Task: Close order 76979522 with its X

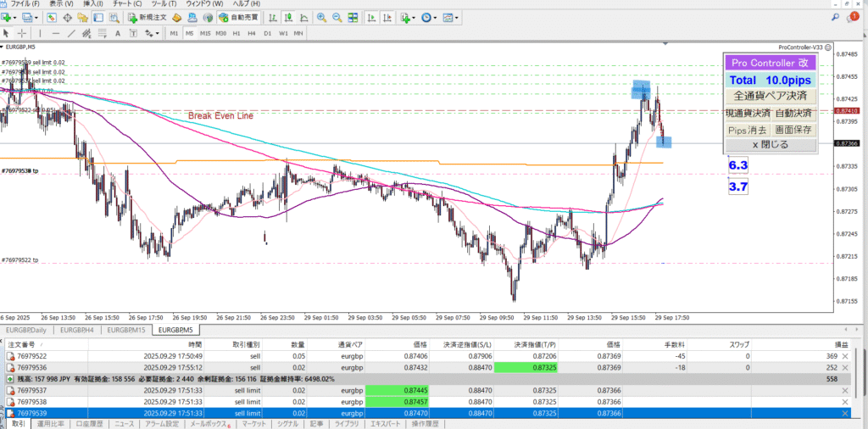Action: (844, 356)
